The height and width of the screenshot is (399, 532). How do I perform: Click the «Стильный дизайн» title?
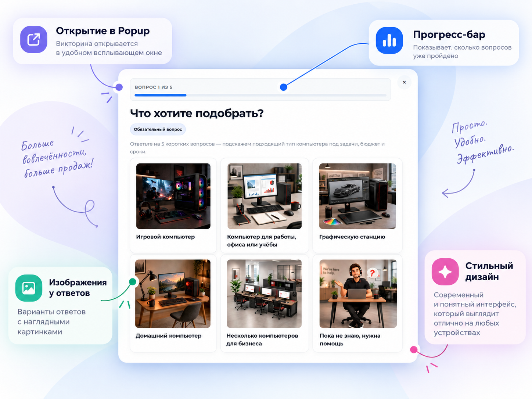489,271
